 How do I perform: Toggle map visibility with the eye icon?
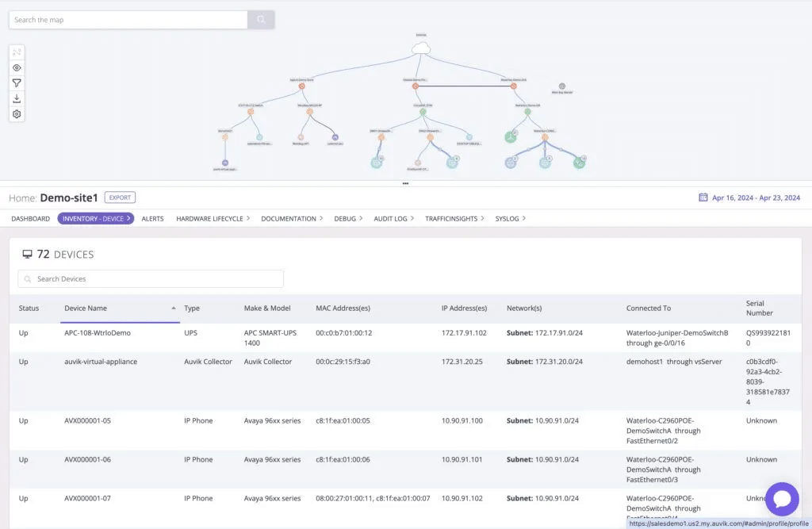(17, 68)
